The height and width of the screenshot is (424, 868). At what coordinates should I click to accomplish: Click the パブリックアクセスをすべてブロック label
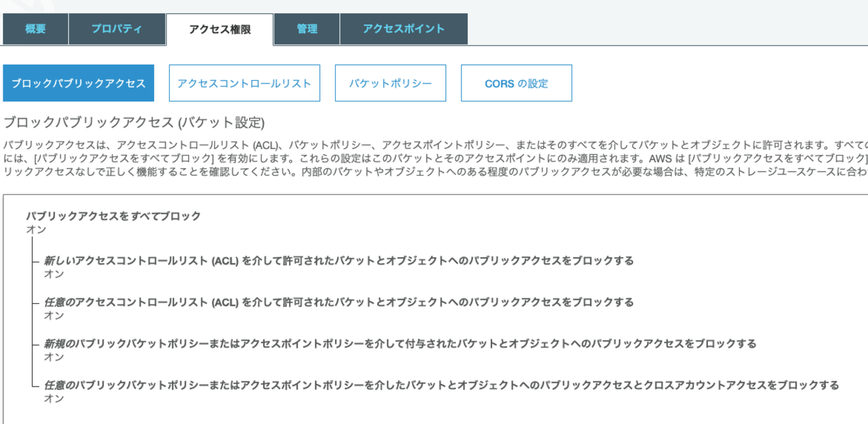coord(114,216)
